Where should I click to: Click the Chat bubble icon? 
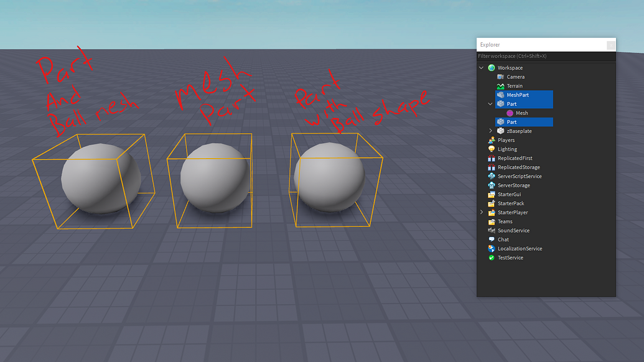(491, 239)
